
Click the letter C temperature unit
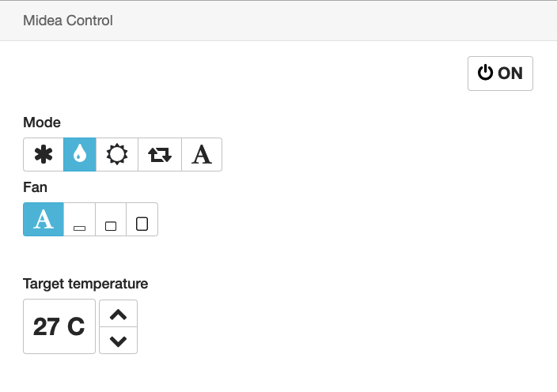[76, 326]
